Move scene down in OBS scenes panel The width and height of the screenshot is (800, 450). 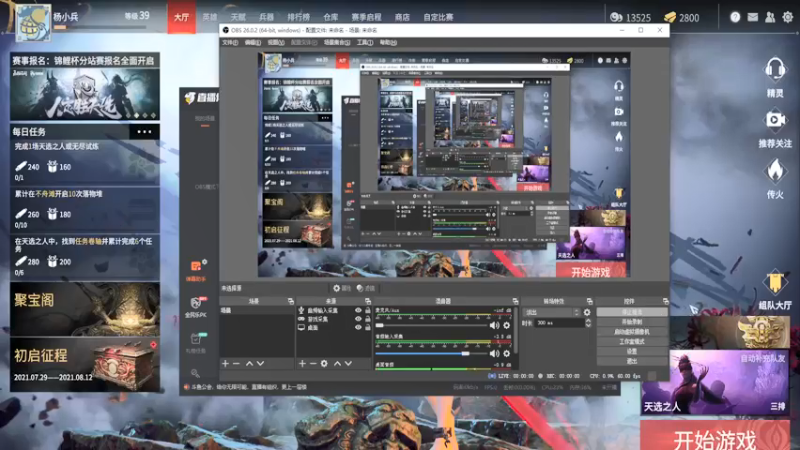click(261, 363)
